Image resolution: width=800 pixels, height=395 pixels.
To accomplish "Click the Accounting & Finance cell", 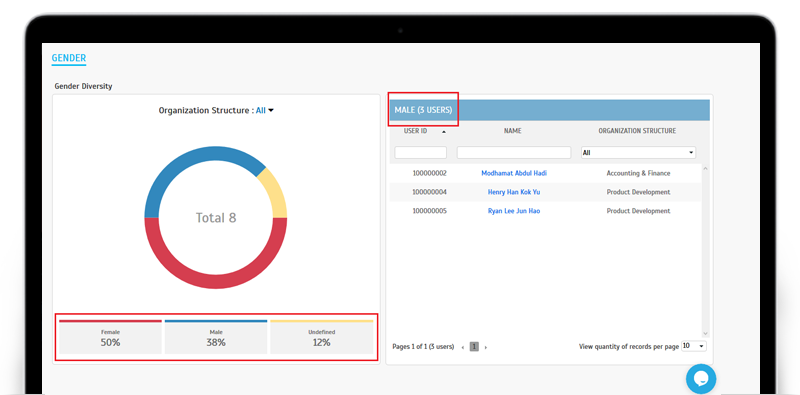I will [x=638, y=173].
